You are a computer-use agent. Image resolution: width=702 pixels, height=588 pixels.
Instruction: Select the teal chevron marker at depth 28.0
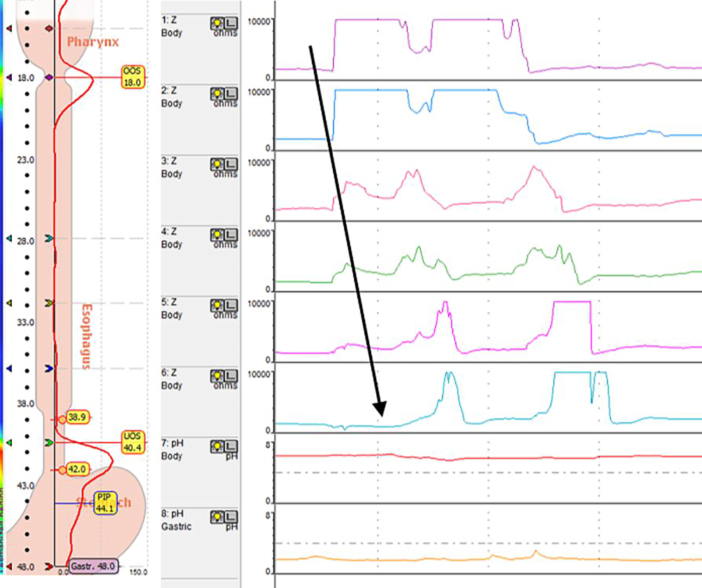49,238
